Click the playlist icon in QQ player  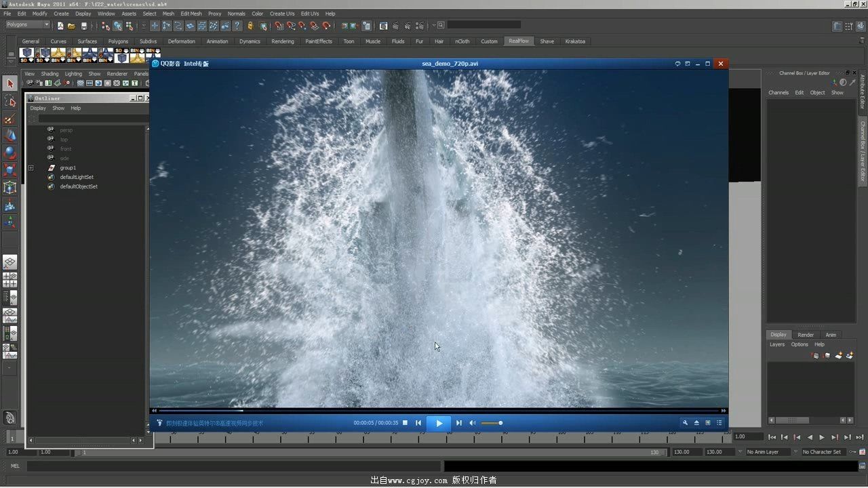719,423
